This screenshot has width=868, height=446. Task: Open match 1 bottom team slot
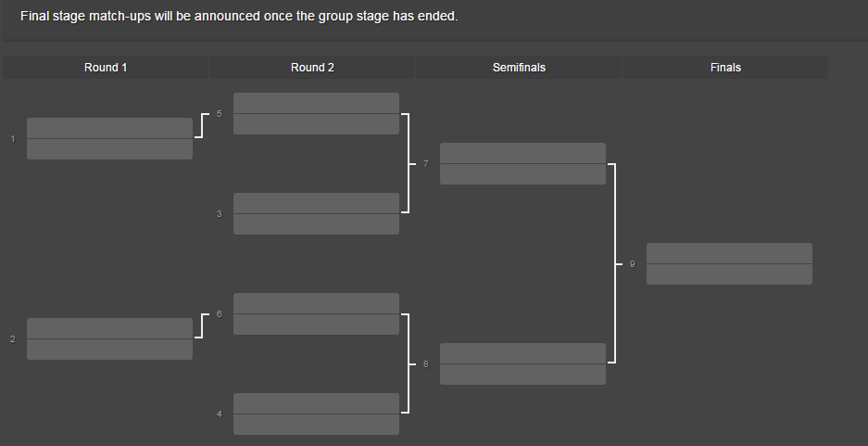pos(109,149)
